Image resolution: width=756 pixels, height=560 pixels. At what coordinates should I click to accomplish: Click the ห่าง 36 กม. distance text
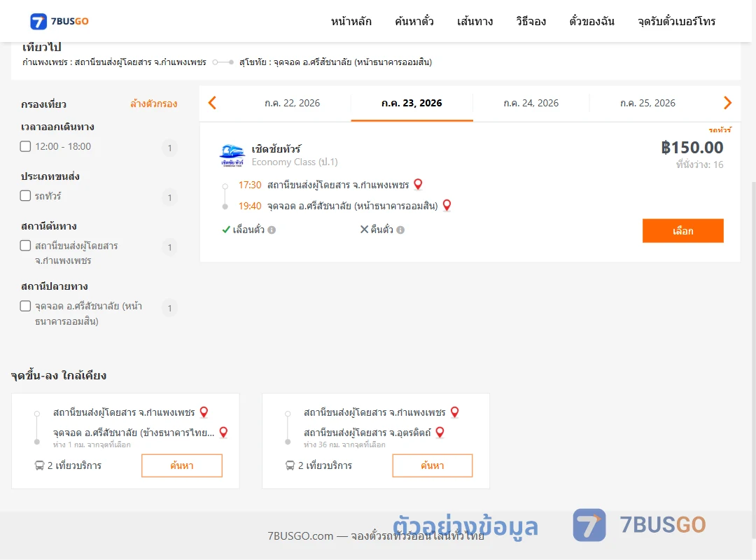(344, 444)
